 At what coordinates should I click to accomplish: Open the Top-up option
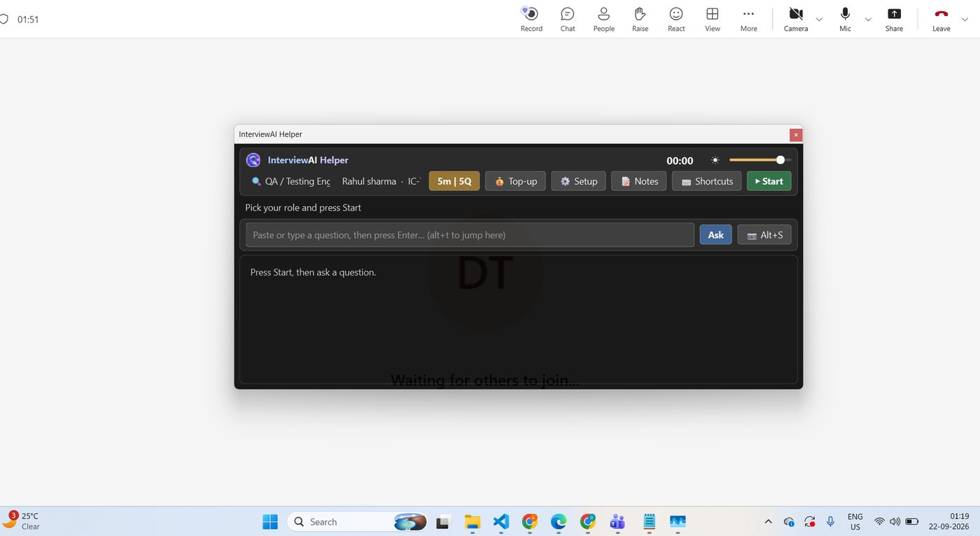pyautogui.click(x=516, y=181)
